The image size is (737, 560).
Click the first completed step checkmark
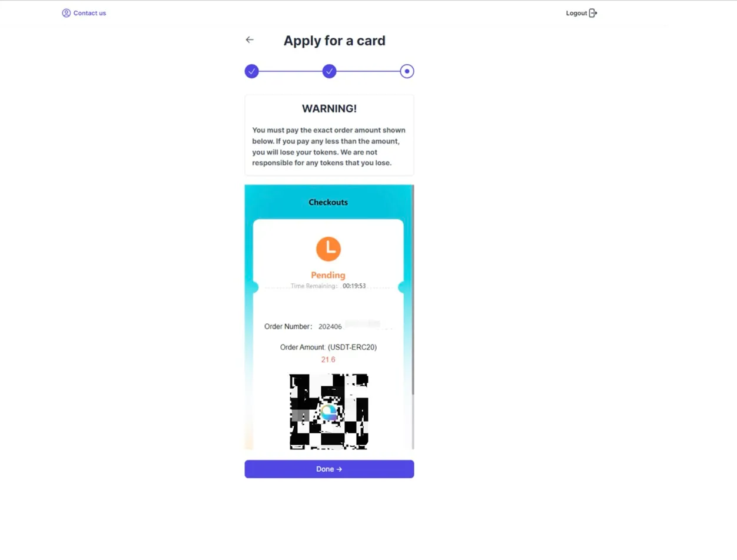[251, 71]
